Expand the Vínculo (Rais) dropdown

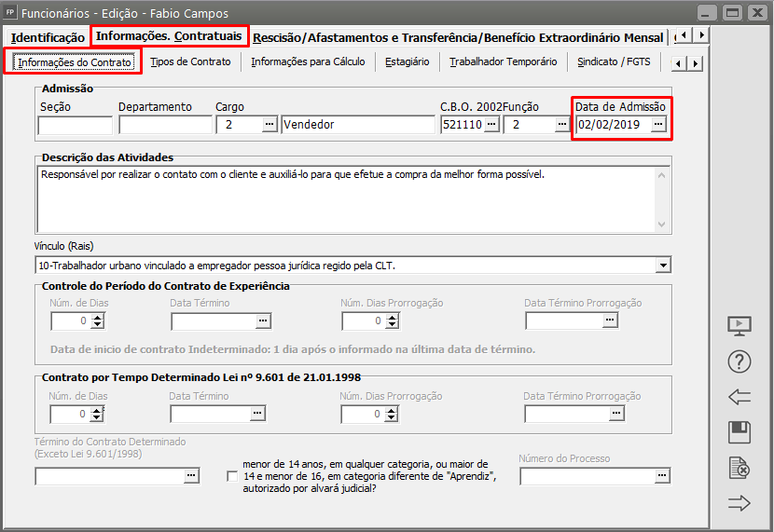[663, 266]
